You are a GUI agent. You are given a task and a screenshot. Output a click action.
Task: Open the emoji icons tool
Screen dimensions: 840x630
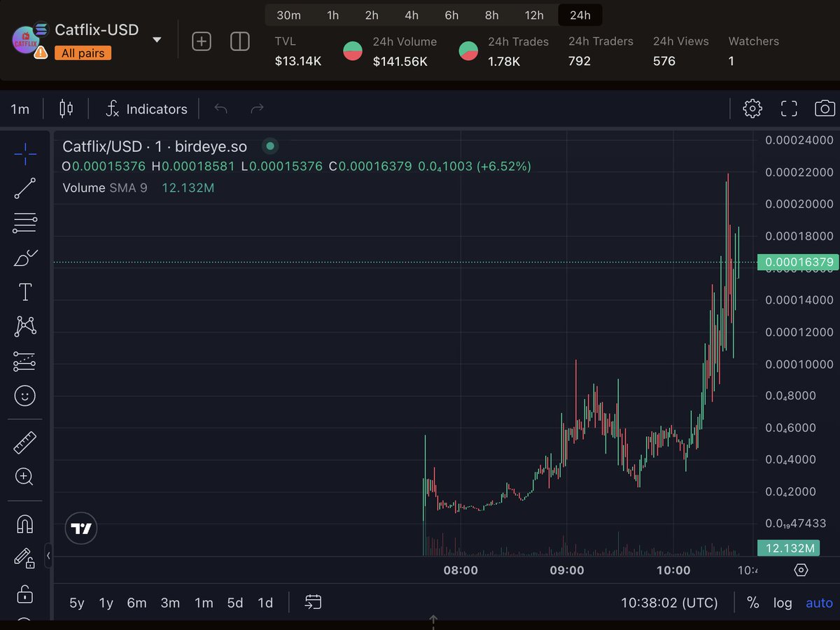[x=25, y=396]
